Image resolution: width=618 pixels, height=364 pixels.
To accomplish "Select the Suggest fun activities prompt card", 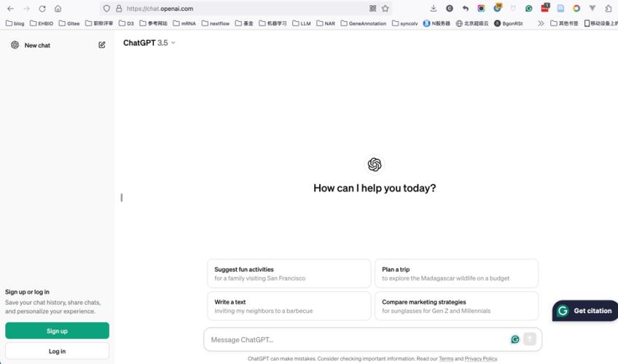I will pos(289,274).
